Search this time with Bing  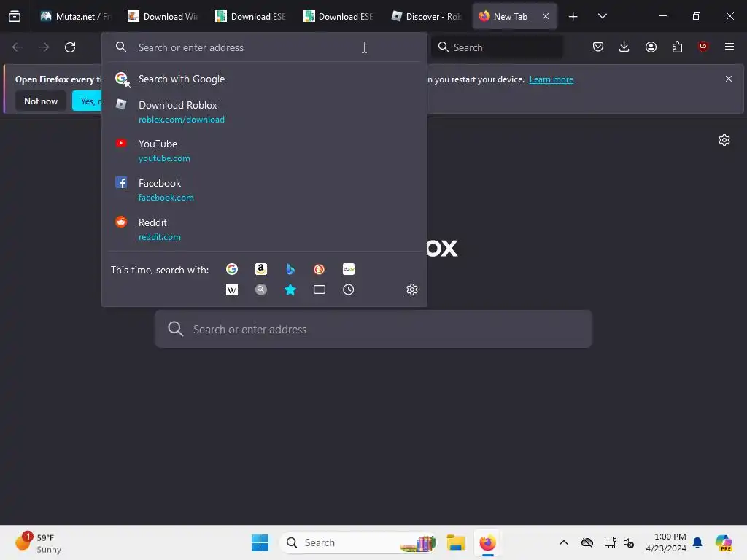pyautogui.click(x=290, y=269)
